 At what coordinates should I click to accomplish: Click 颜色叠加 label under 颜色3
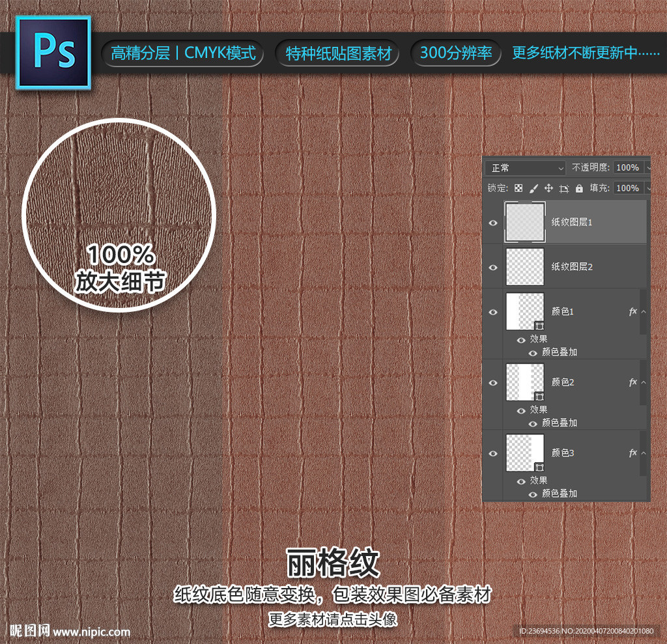560,494
